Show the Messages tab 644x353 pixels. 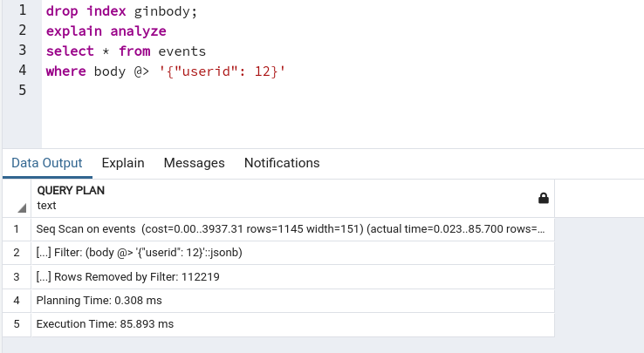coord(195,163)
